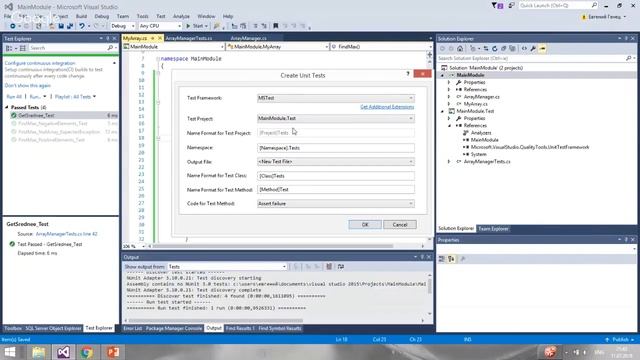
Task: Open the Any CPU platform dropdown
Action: [x=160, y=26]
